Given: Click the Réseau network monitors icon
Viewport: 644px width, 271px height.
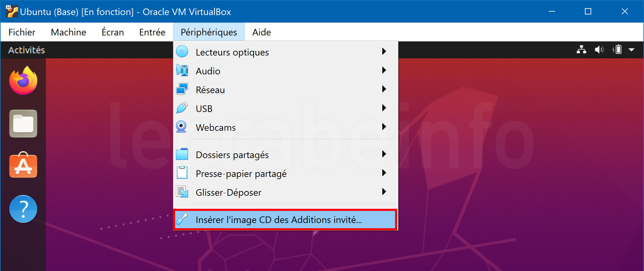Looking at the screenshot, I should click(x=182, y=89).
